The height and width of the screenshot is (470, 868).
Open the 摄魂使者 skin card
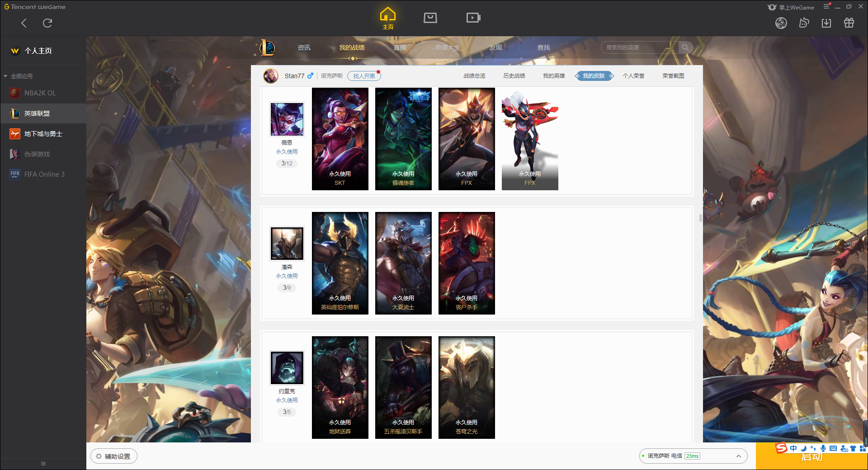[403, 139]
